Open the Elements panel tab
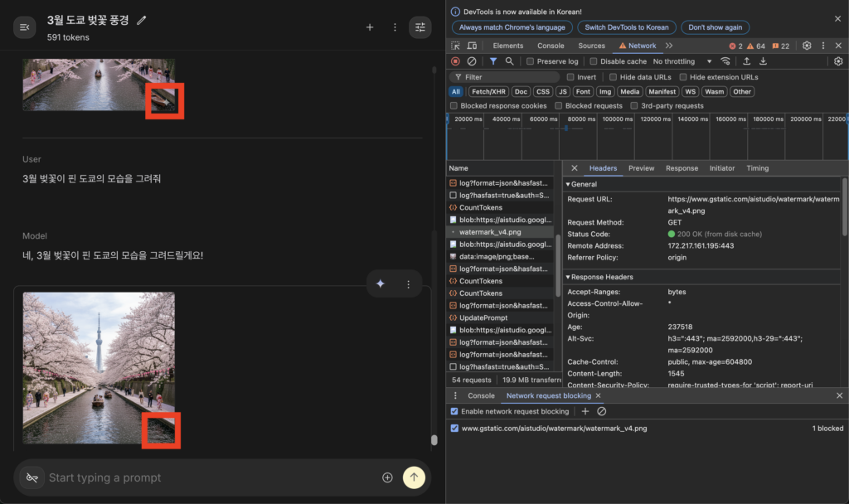The width and height of the screenshot is (849, 504). pyautogui.click(x=507, y=46)
